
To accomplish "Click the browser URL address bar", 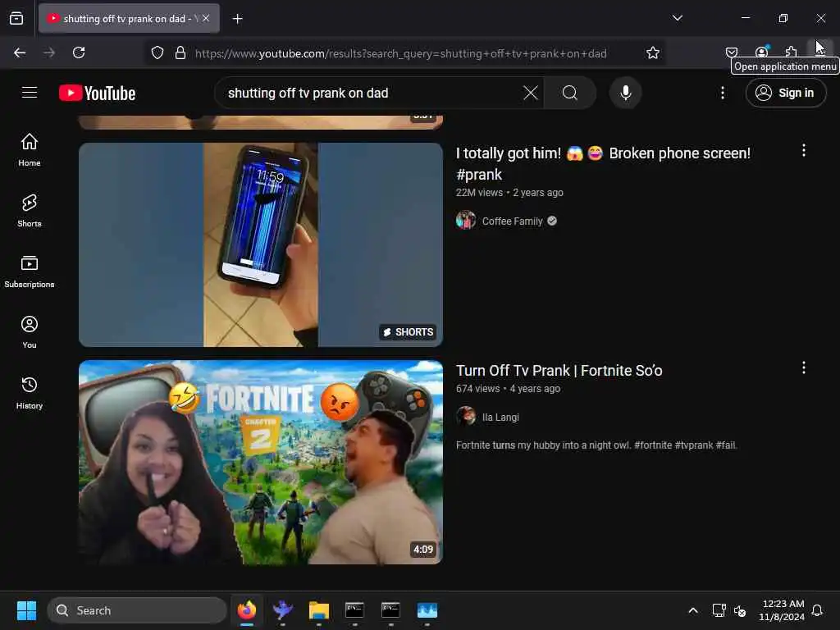I will (x=400, y=53).
